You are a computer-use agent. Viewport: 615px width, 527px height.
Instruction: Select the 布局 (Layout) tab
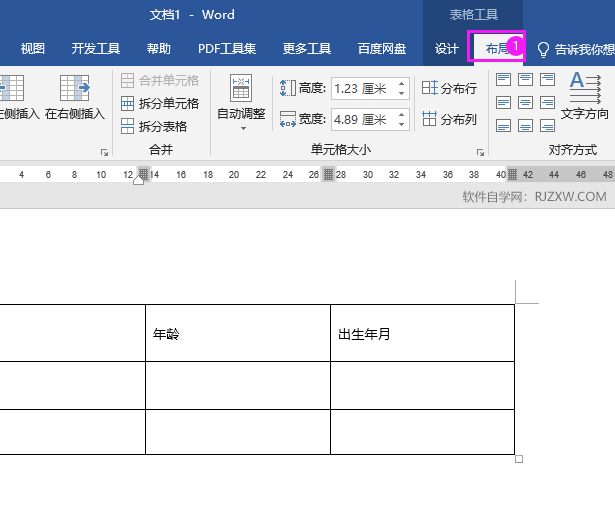(x=496, y=48)
